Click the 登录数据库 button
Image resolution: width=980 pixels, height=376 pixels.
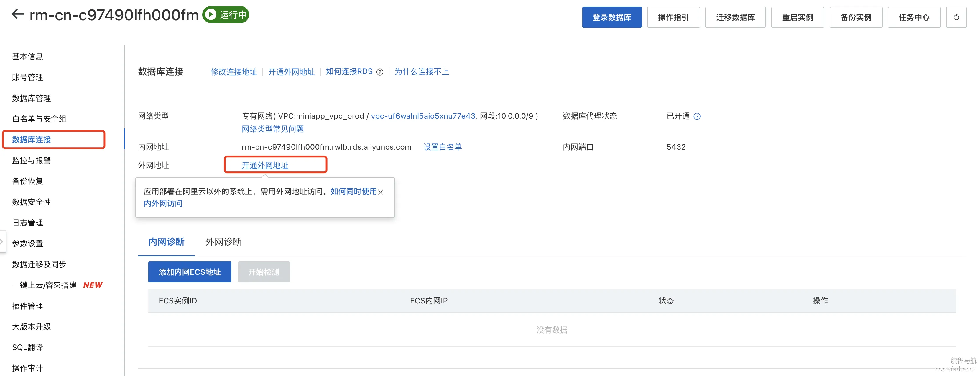(x=611, y=17)
